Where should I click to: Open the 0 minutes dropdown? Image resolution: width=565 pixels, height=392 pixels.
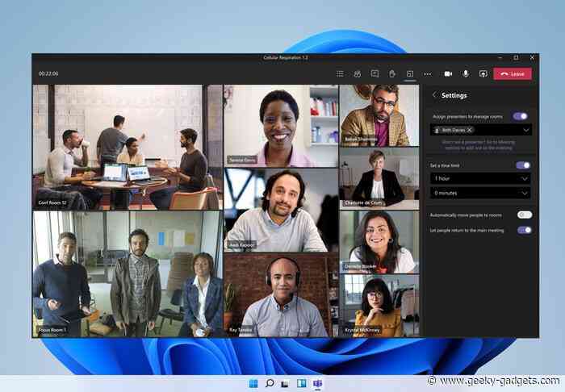pos(480,193)
